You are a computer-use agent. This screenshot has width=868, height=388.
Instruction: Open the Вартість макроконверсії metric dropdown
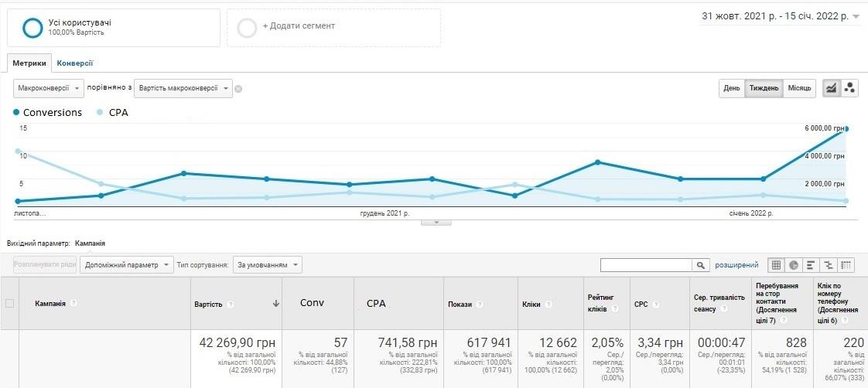point(183,88)
